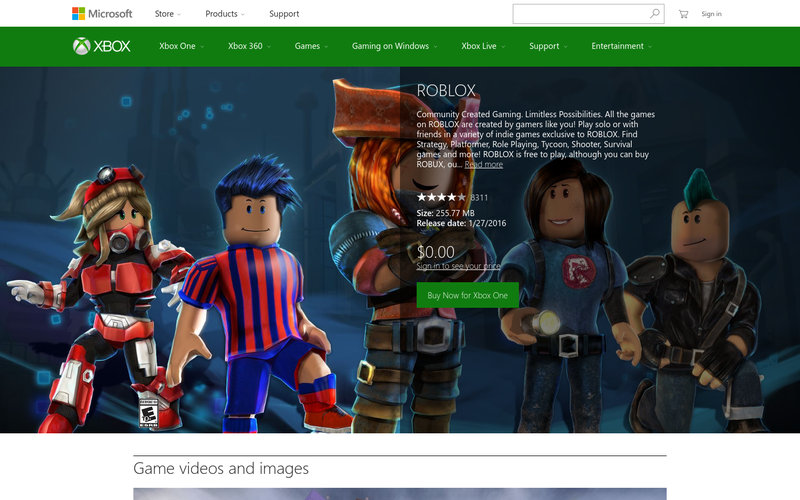Click the Size: 255.77 MB text
This screenshot has width=800, height=500.
(445, 213)
